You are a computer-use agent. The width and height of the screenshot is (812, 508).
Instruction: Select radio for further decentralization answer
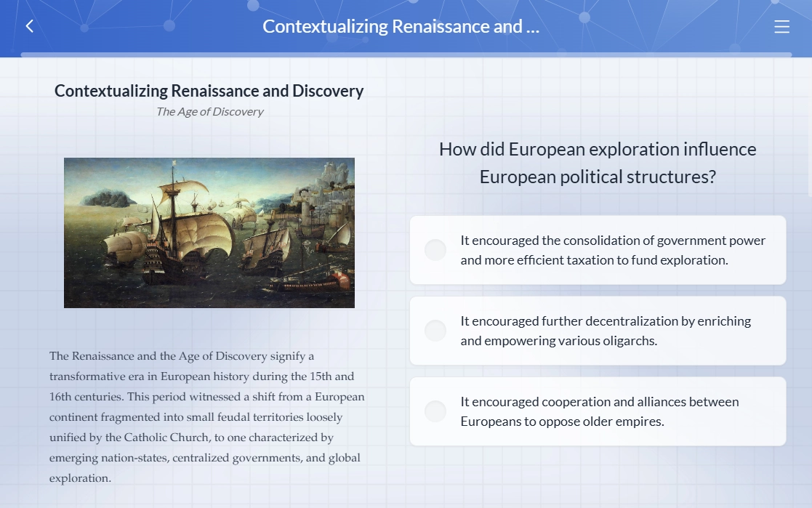point(435,331)
